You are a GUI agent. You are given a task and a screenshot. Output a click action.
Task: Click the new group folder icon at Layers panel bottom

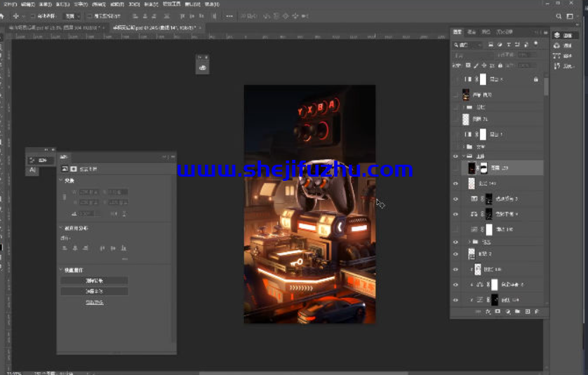[518, 311]
